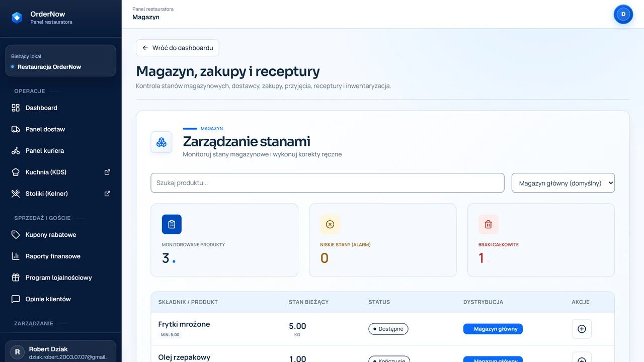Image resolution: width=644 pixels, height=362 pixels.
Task: Click the Stoliki (Kelner) cutlery icon
Action: [x=16, y=194]
